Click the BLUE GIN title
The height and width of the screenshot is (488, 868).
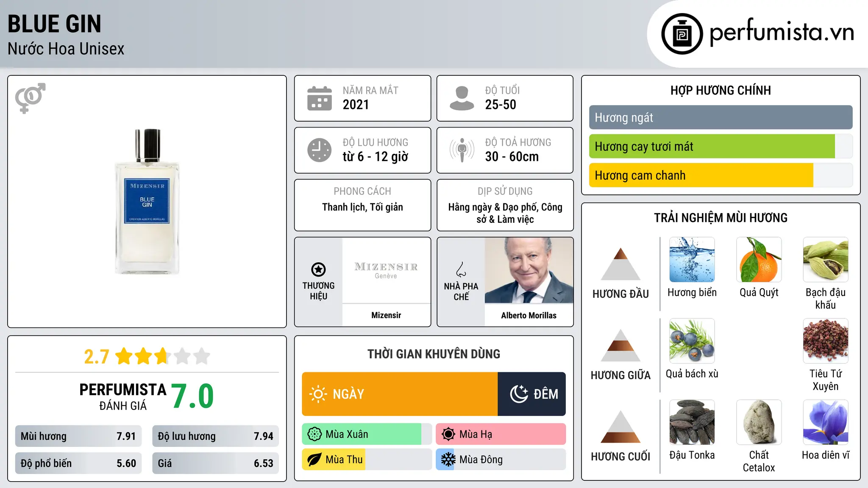pyautogui.click(x=55, y=24)
